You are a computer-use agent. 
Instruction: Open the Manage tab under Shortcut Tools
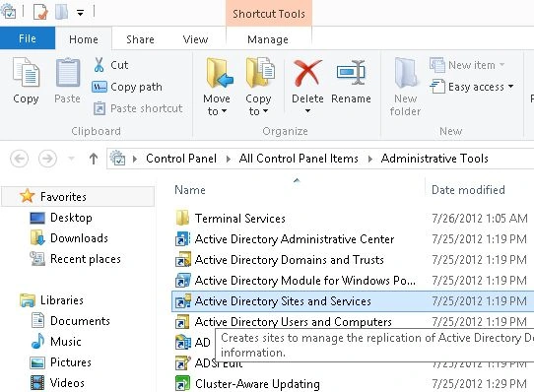(x=268, y=39)
